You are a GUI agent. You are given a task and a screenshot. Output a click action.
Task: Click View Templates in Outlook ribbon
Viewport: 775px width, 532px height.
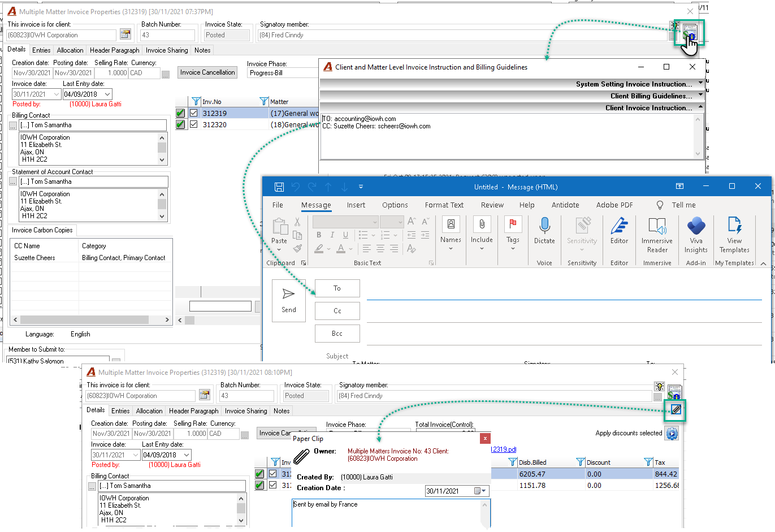(734, 235)
